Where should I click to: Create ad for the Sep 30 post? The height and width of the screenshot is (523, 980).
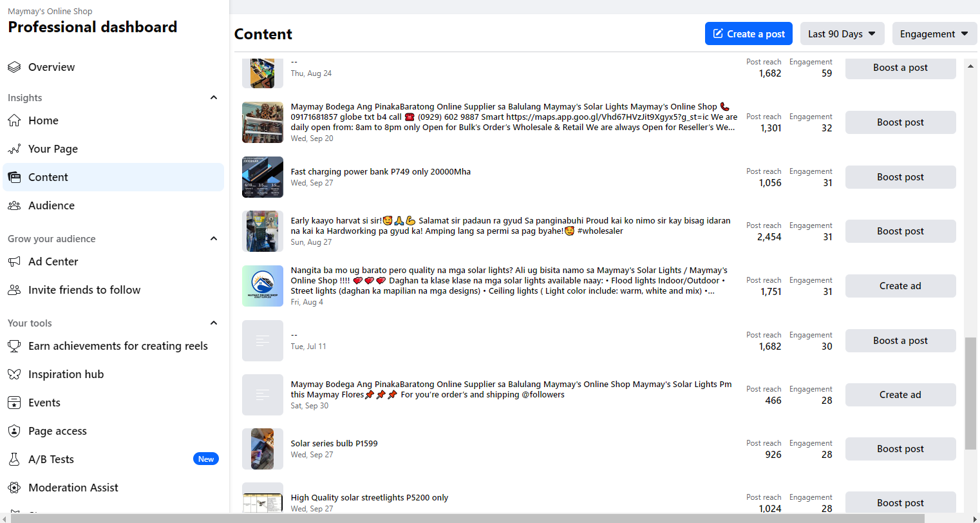(x=900, y=395)
